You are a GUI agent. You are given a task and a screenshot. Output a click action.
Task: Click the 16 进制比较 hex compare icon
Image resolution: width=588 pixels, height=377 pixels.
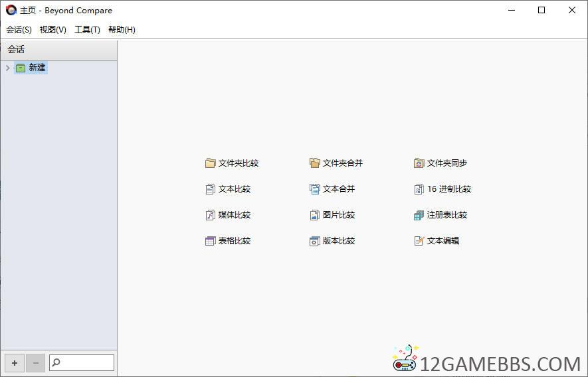(x=419, y=189)
